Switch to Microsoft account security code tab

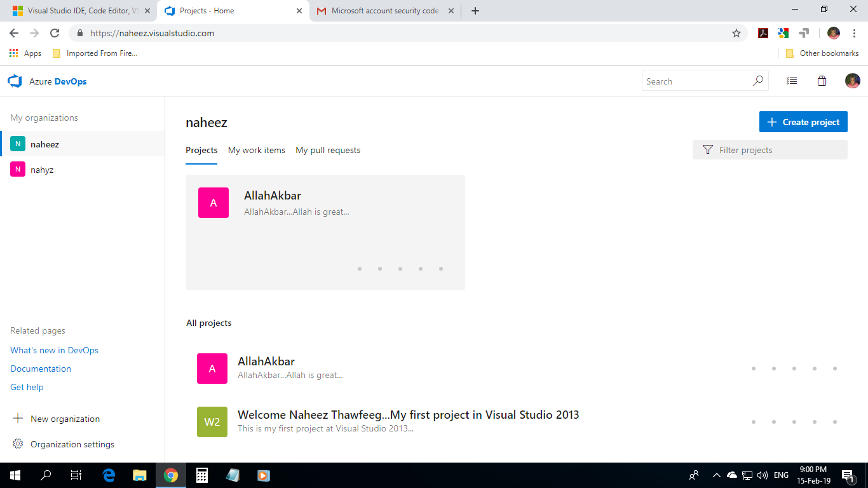(x=385, y=11)
